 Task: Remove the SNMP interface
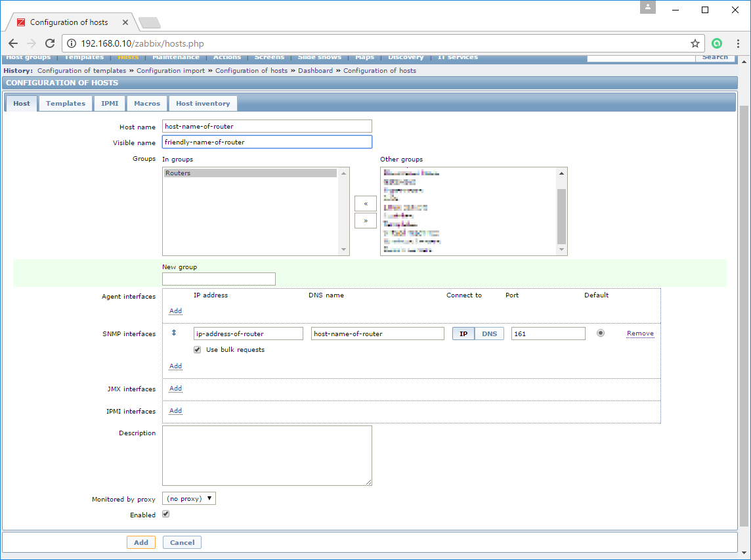(640, 334)
